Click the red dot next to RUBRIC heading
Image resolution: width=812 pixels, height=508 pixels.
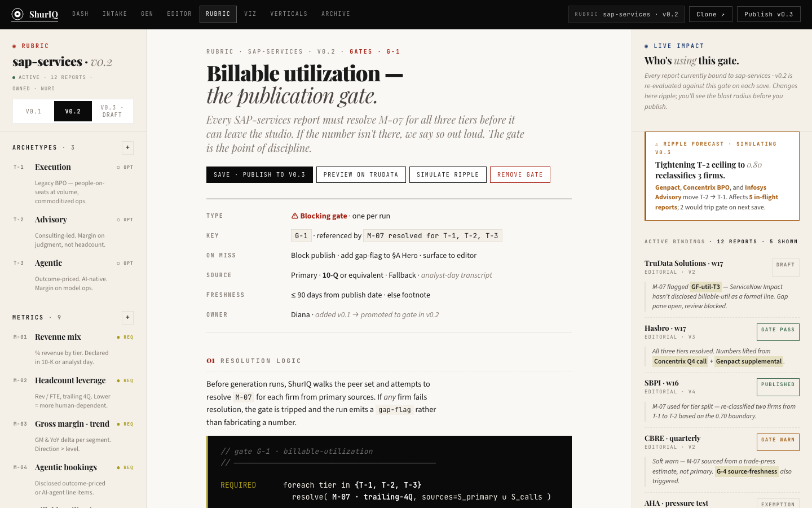(x=14, y=46)
